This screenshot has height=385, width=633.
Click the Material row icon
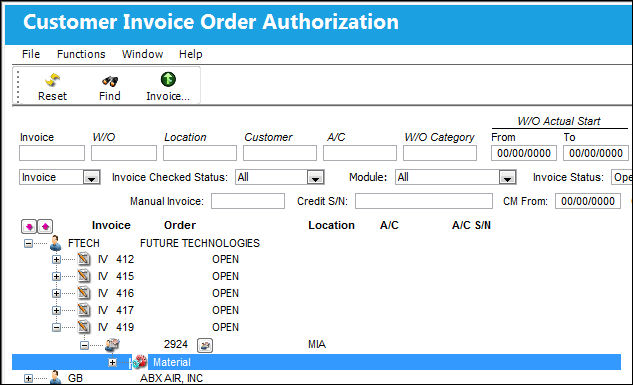coord(140,362)
